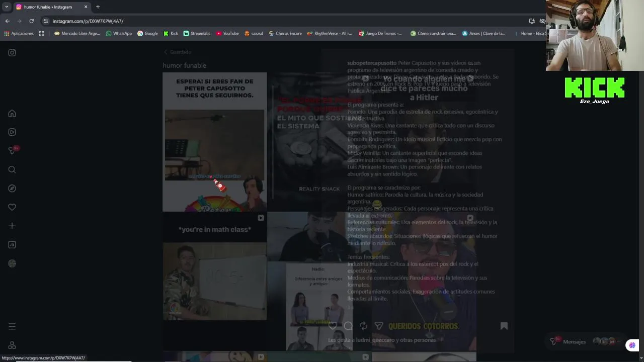Reload the Instagram page
This screenshot has width=644, height=362.
(31, 21)
